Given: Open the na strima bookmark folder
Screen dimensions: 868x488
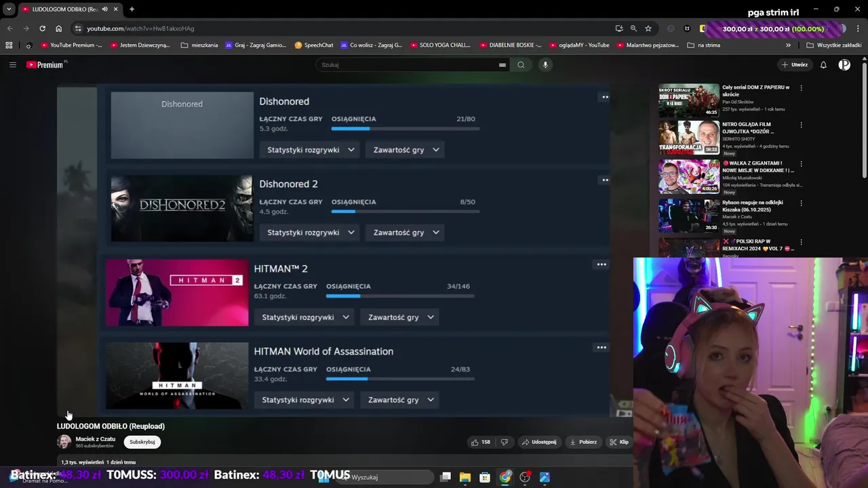Looking at the screenshot, I should pyautogui.click(x=704, y=45).
